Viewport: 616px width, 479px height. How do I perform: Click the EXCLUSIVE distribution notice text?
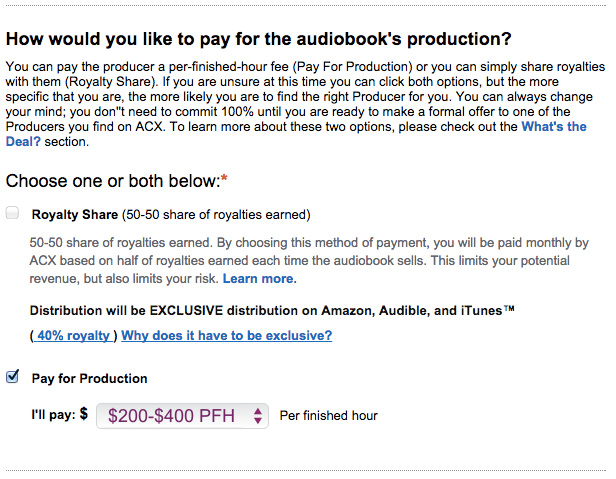point(272,311)
